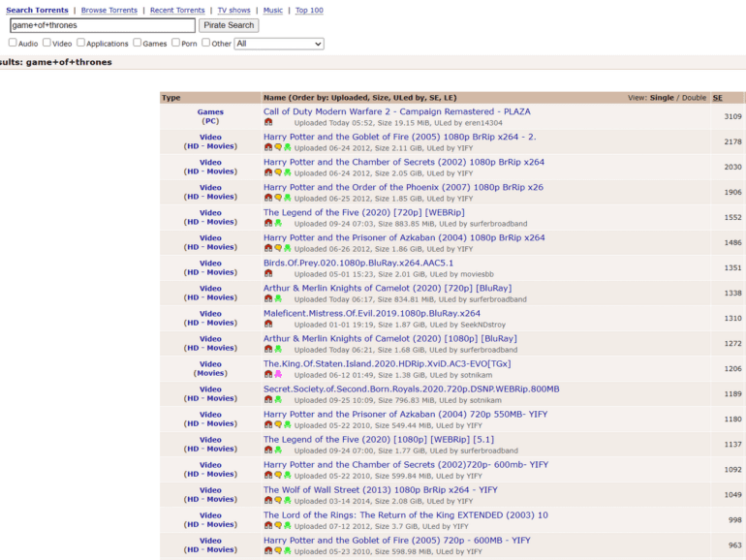Click magnet icon for Goblet of Fire 1080p torrent

click(268, 147)
